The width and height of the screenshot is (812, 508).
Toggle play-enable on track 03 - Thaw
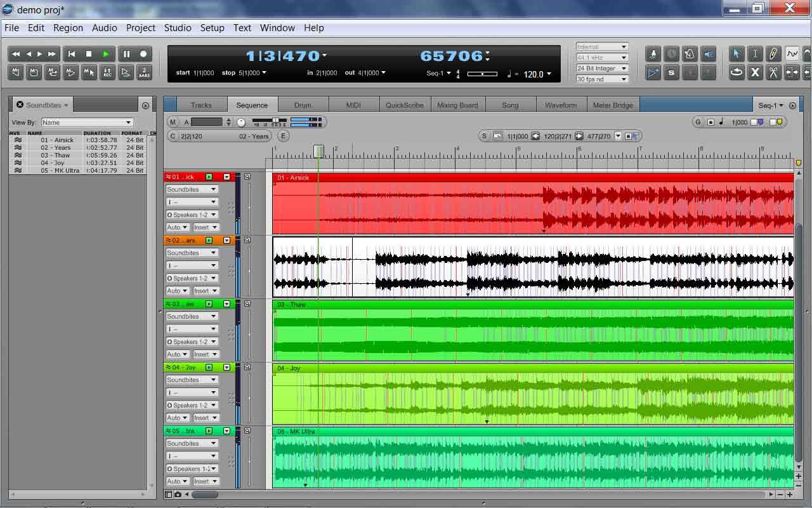coord(209,304)
